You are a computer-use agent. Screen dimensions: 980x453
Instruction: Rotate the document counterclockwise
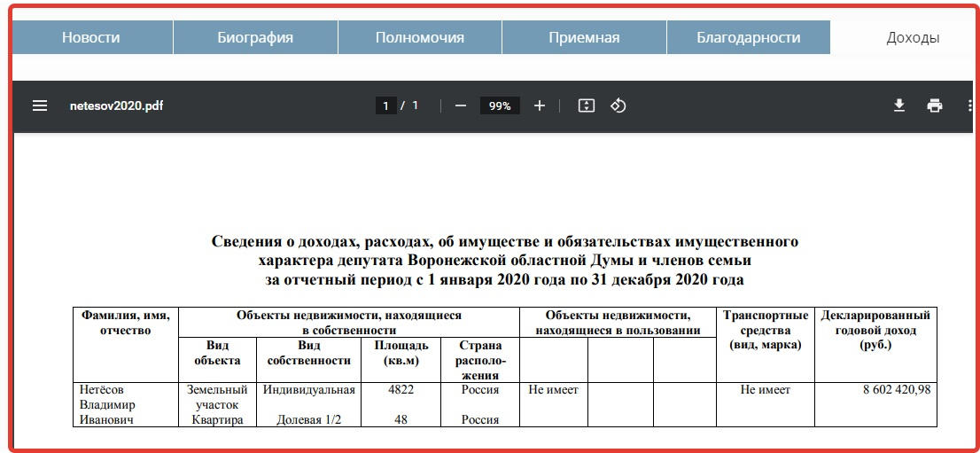(618, 105)
